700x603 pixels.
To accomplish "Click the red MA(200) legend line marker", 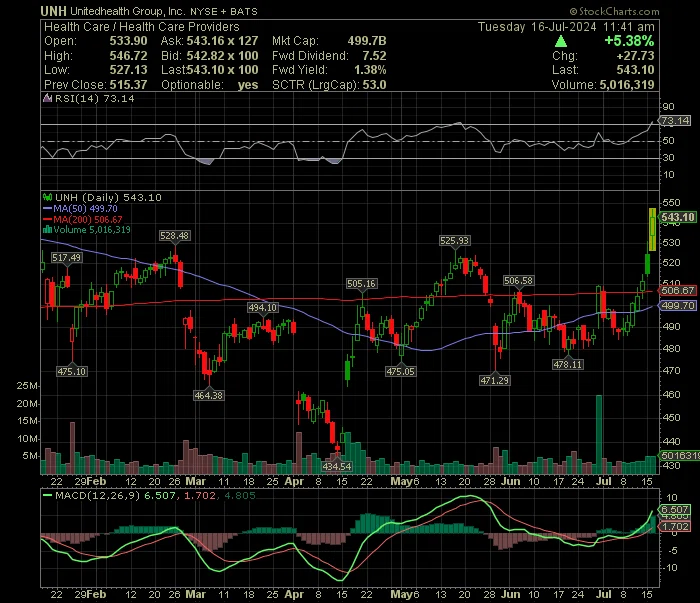I will click(x=47, y=219).
